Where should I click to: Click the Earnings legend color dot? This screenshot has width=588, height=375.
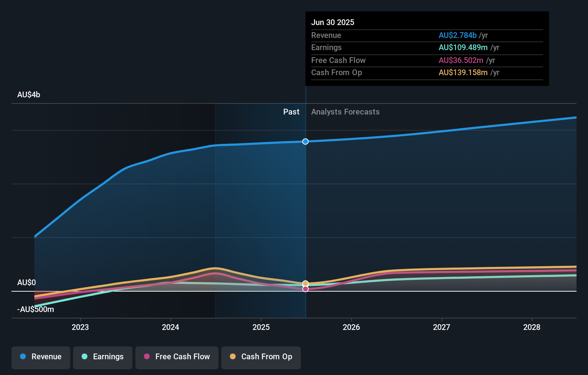point(84,357)
